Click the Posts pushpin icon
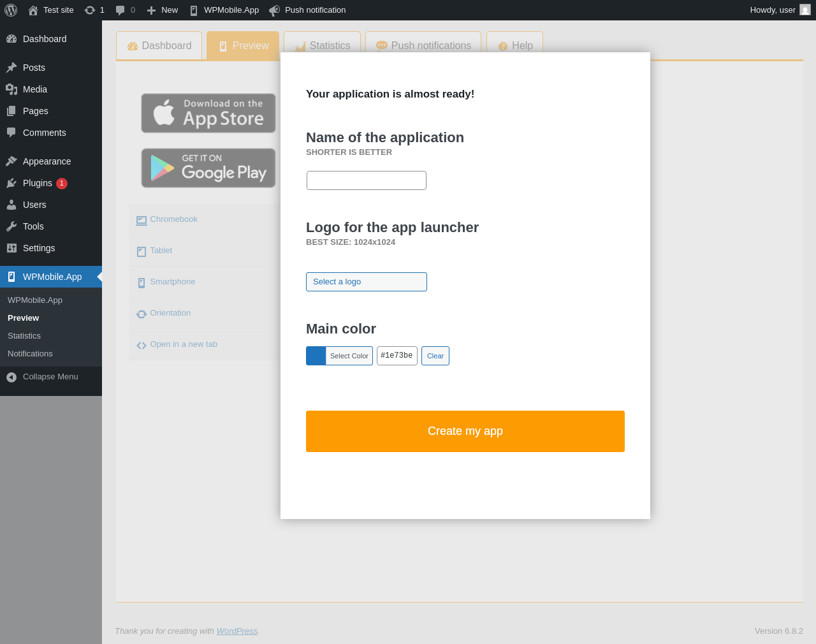The image size is (816, 644). [11, 68]
